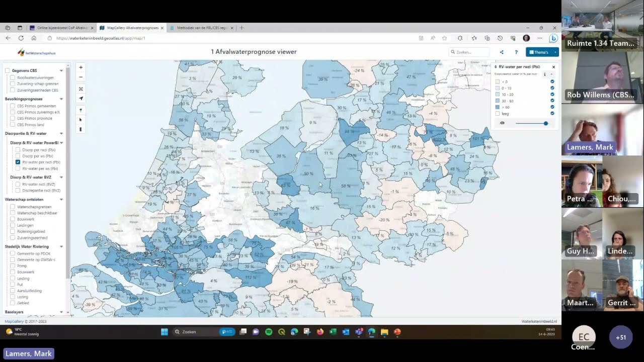Adjust the layer opacity slider handle

coord(545,123)
